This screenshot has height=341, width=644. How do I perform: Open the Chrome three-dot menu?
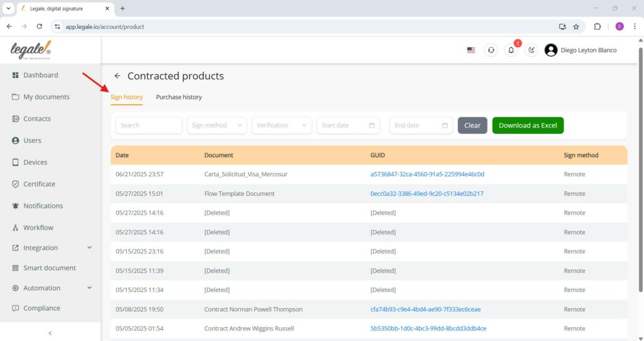(635, 26)
